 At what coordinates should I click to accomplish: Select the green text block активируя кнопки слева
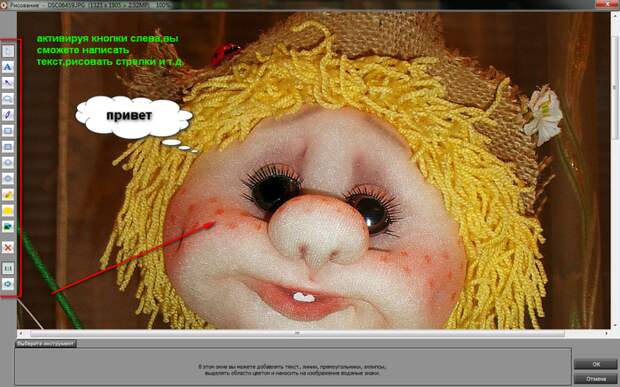pyautogui.click(x=110, y=50)
